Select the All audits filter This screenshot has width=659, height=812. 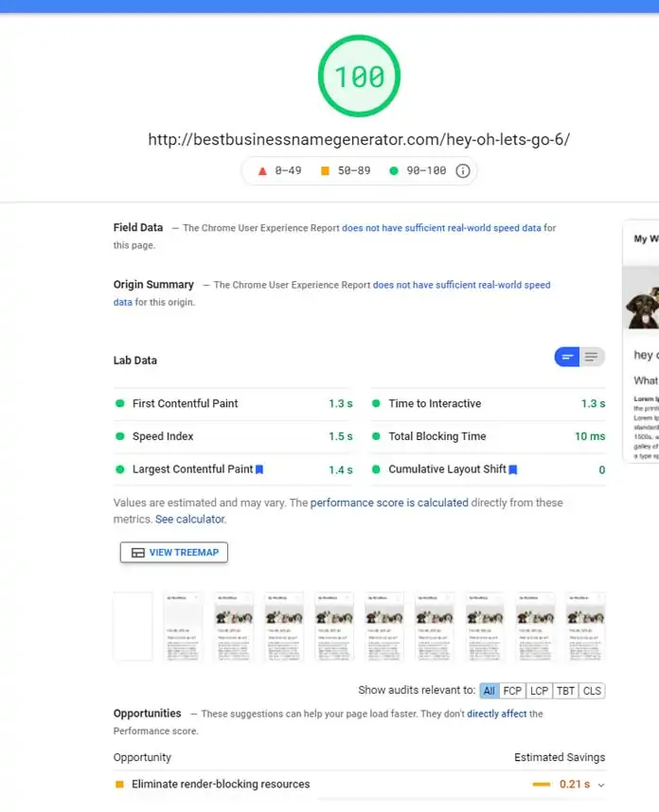coord(490,691)
